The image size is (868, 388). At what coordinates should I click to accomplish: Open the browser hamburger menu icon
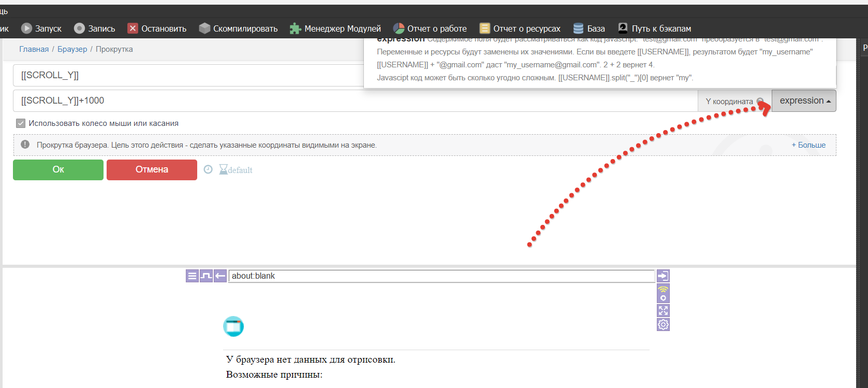coord(192,276)
